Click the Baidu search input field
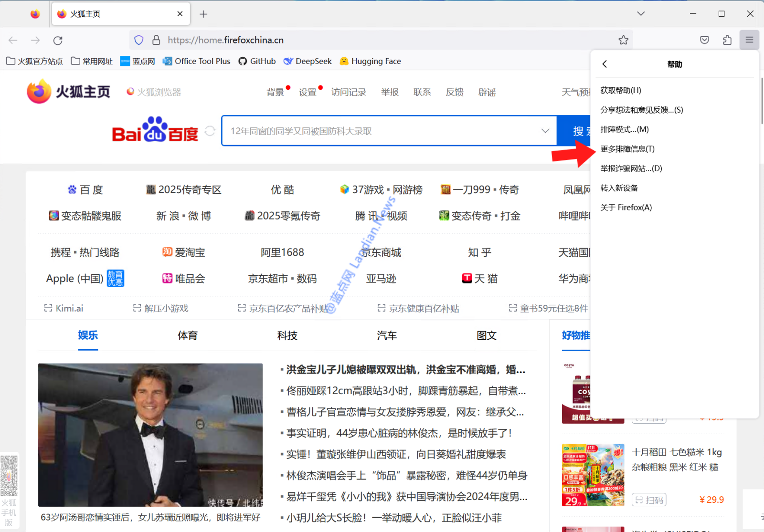This screenshot has width=764, height=532. [x=382, y=131]
